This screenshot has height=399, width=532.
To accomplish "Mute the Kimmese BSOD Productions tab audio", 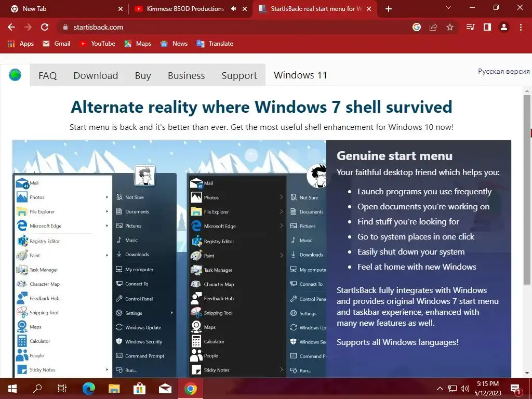I will (x=233, y=9).
